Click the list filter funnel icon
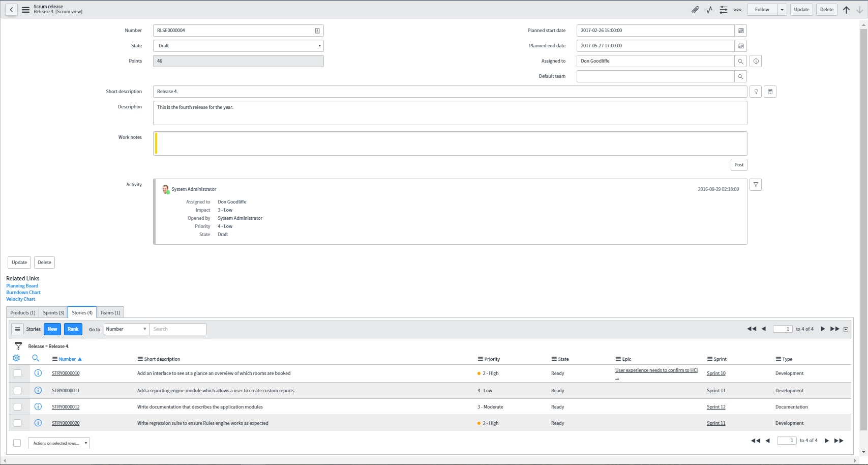Screen dimensions: 868x465 pyautogui.click(x=18, y=346)
